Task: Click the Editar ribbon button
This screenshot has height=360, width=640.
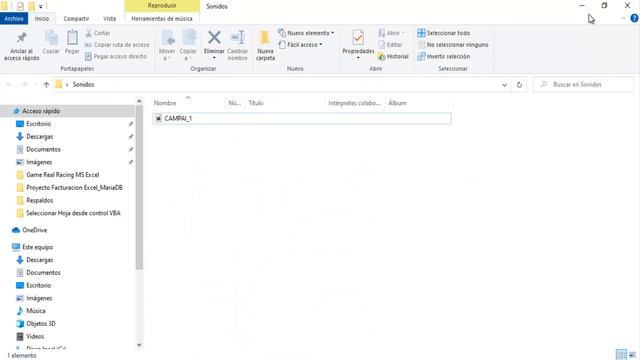Action: [x=390, y=44]
